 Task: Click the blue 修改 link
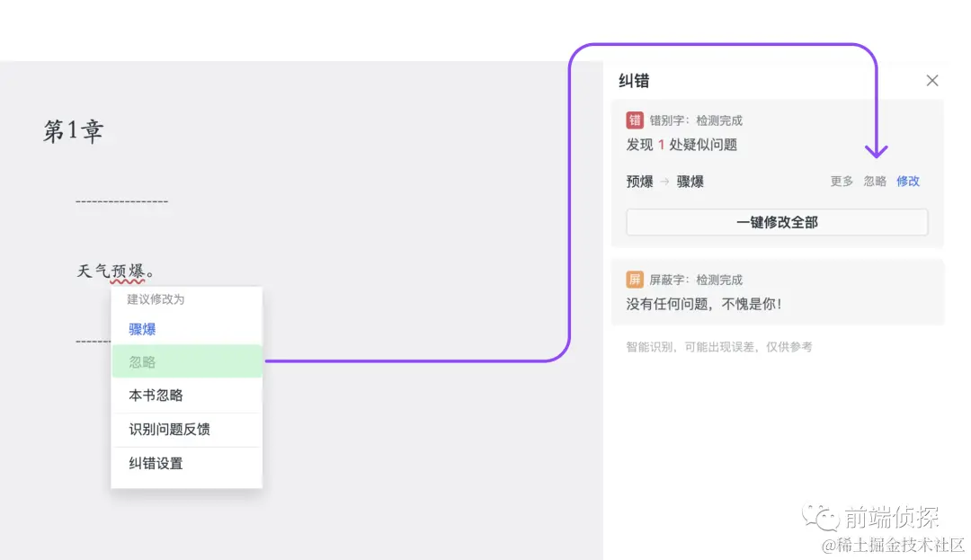[908, 181]
